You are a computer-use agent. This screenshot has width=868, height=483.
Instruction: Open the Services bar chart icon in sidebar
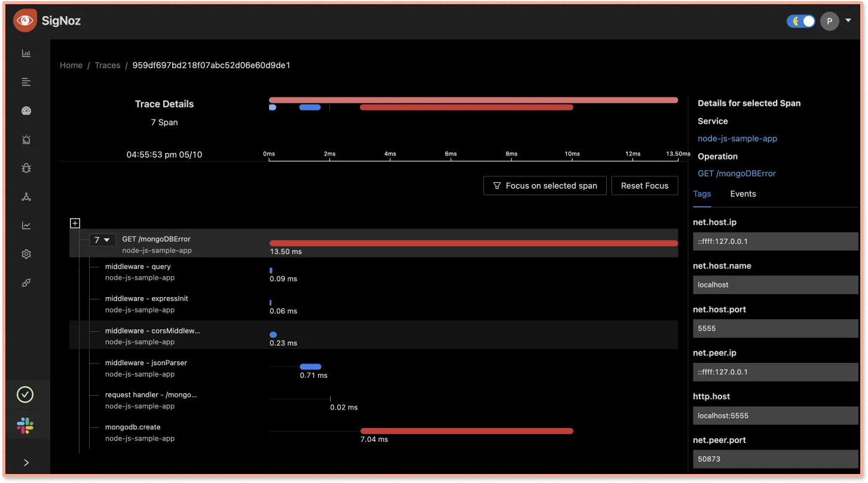(x=26, y=53)
